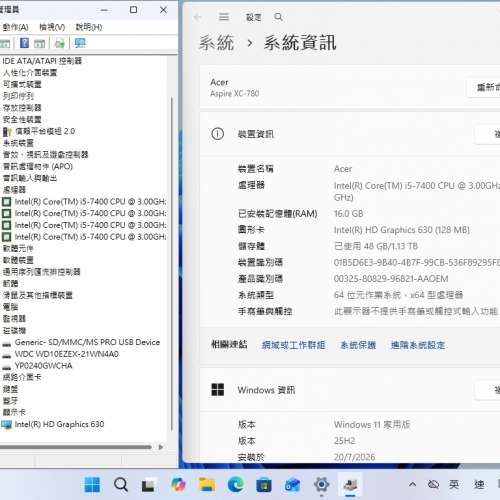This screenshot has width=500, height=500.
Task: Click the 16.0 GB RAM value
Action: pos(348,214)
